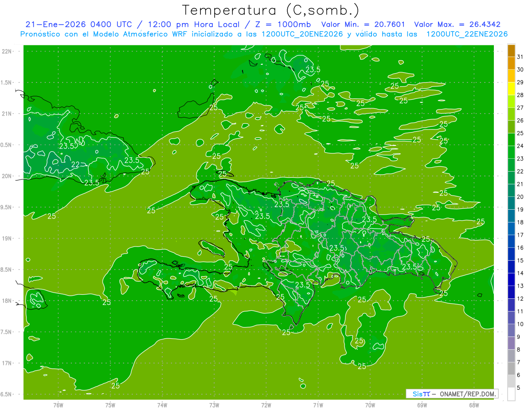Click the legend band between 25 and 26
Screen dimensions: 532x411
[511, 126]
